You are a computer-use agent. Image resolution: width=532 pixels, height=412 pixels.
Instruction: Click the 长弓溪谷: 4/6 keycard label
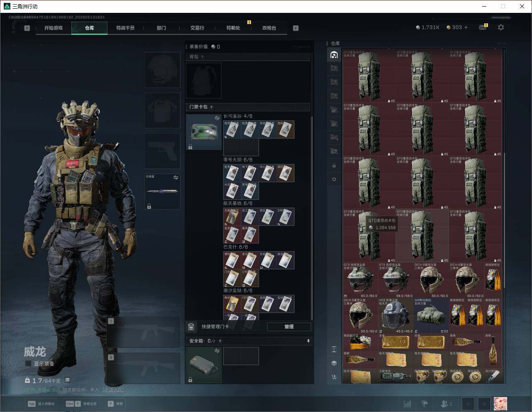click(x=238, y=116)
